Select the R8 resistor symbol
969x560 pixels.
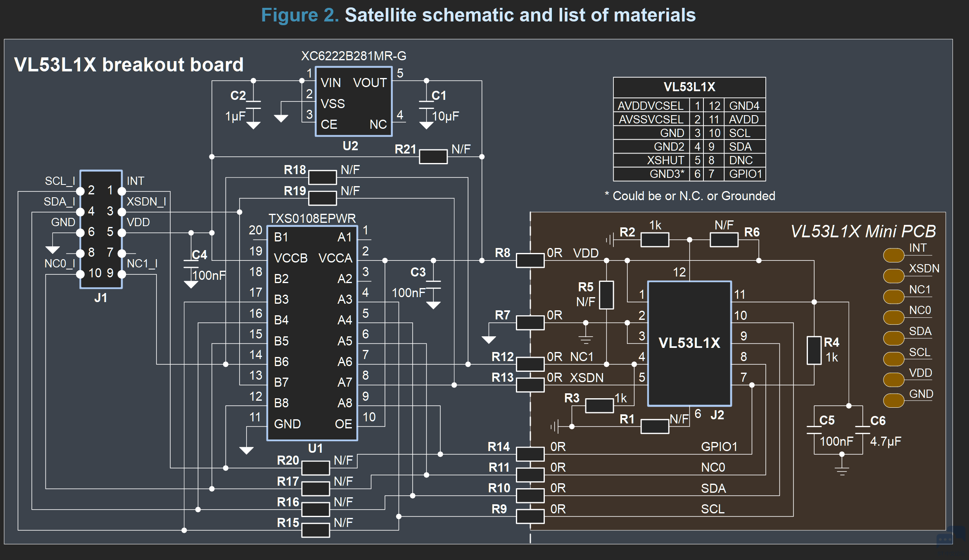click(x=530, y=260)
